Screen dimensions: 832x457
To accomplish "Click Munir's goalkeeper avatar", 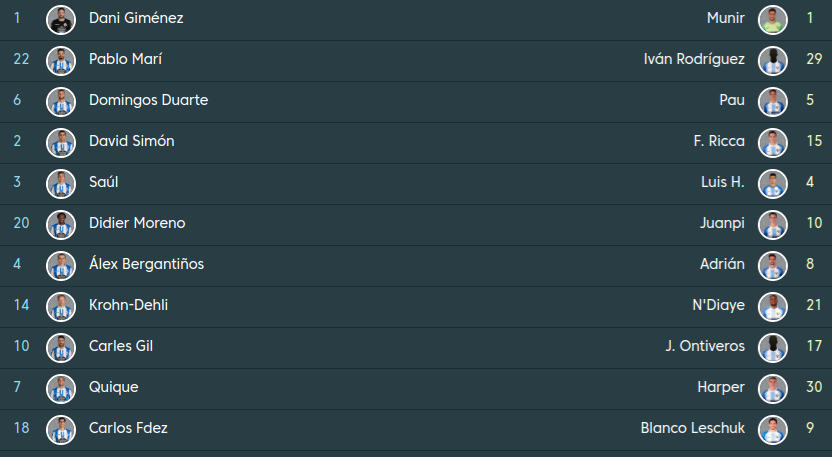I will [772, 19].
